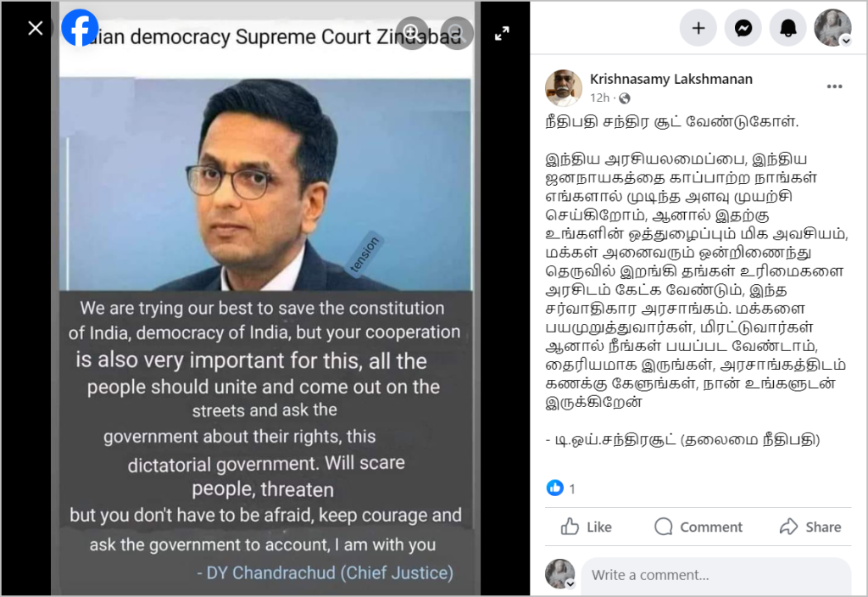
Task: Open Krishnasamy Lakshmanan's profile name link
Action: click(x=671, y=79)
